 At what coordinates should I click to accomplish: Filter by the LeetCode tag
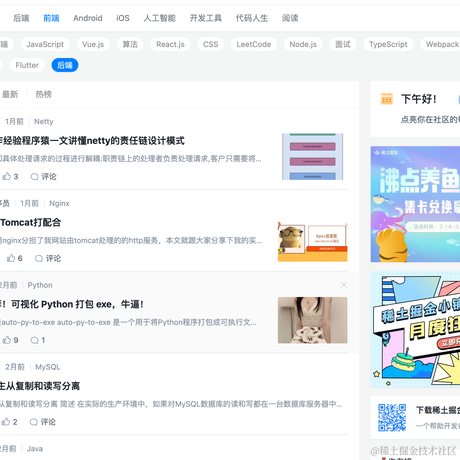pos(254,44)
